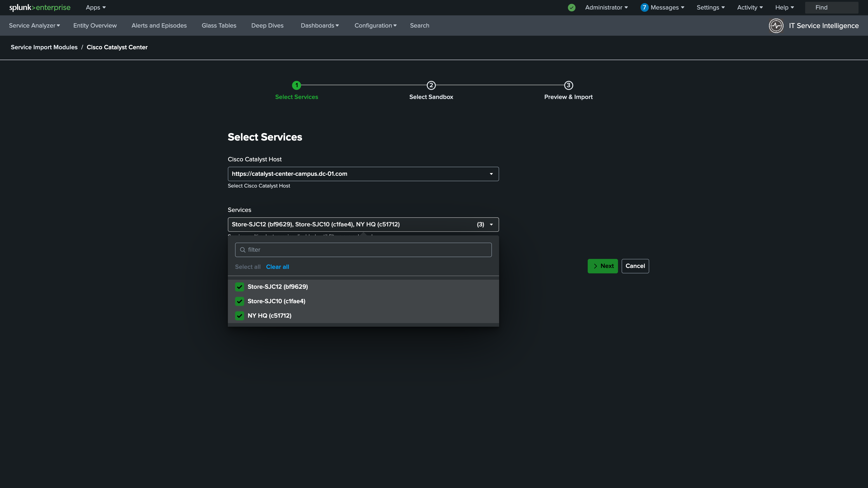Open the Search nav item
This screenshot has height=488, width=868.
(x=420, y=26)
